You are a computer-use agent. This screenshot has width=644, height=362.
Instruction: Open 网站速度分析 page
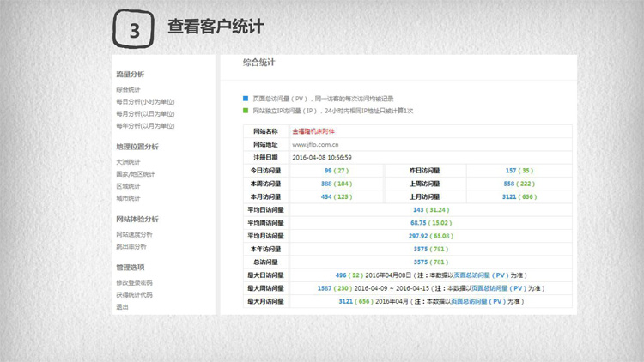tap(135, 234)
